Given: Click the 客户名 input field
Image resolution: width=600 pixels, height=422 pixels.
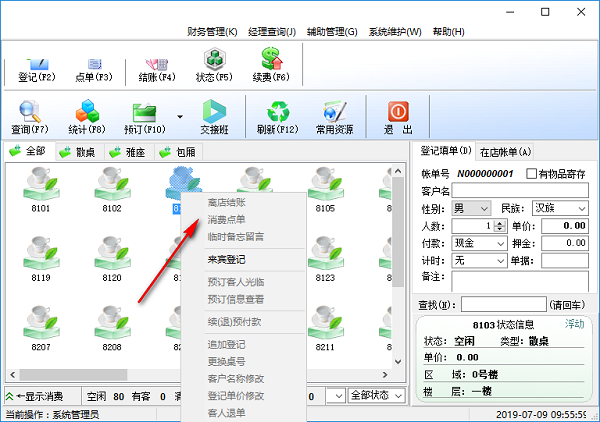Looking at the screenshot, I should click(520, 191).
